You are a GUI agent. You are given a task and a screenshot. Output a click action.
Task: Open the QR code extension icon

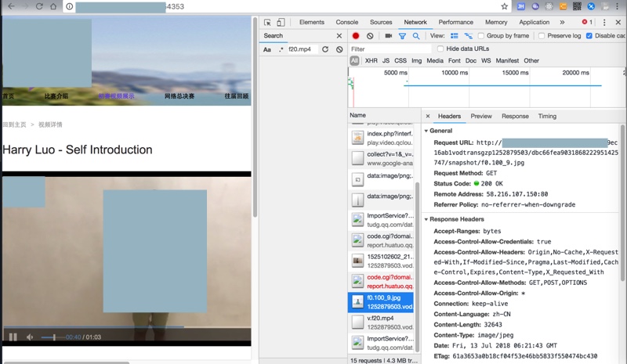[x=577, y=6]
